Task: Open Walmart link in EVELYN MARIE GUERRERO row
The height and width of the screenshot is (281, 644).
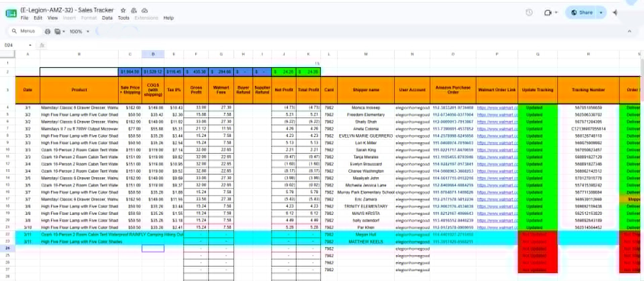Action: pos(497,136)
